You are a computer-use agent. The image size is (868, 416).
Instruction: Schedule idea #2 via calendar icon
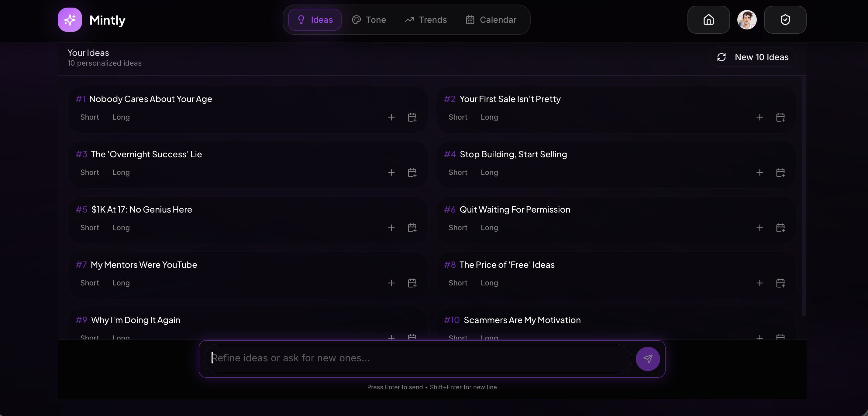click(780, 117)
